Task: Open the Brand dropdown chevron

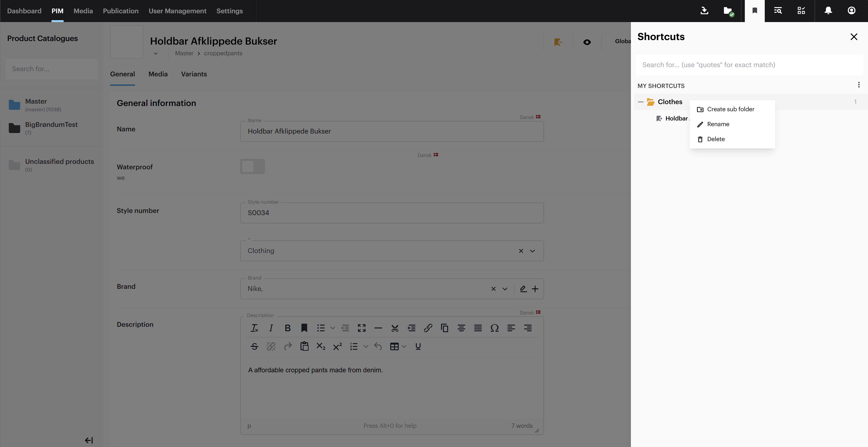Action: [505, 289]
